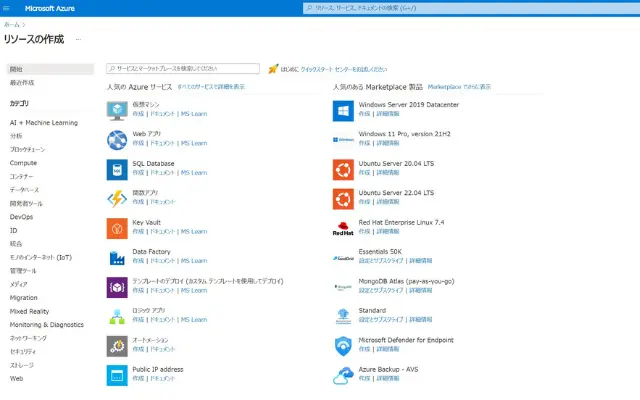Screen dimensions: 640x400
Task: Choose the 管理ツール category
Action: (x=23, y=271)
